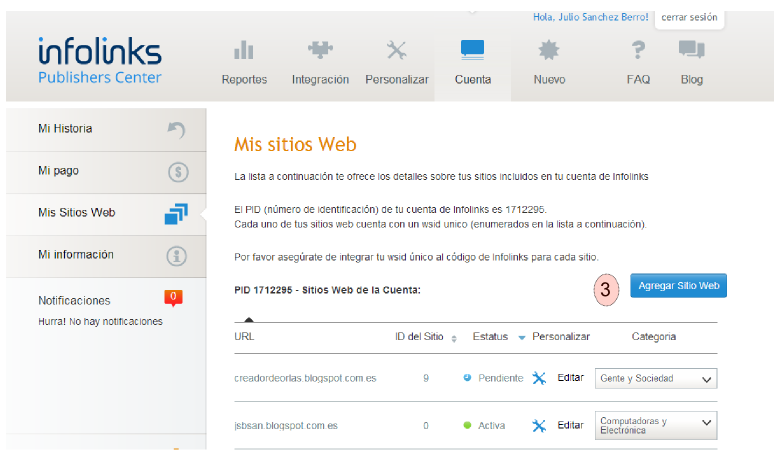This screenshot has width=774, height=455.
Task: Click the Hola, Julio Sanchez Berro! link
Action: [x=590, y=17]
